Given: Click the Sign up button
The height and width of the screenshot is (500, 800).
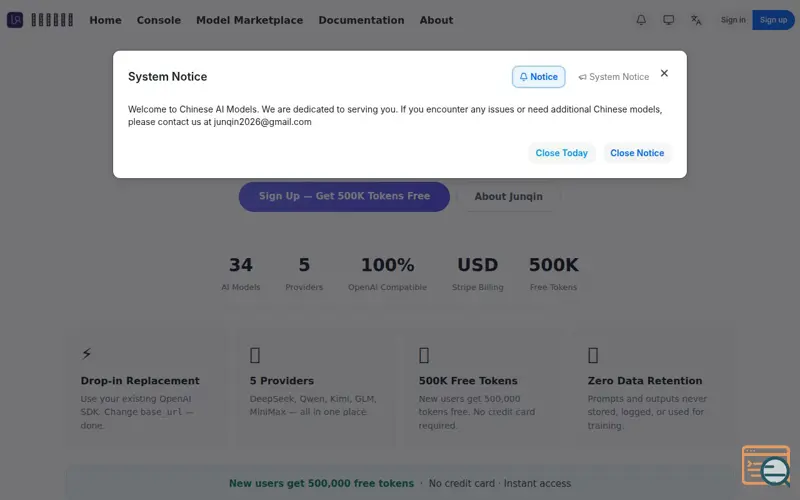Looking at the screenshot, I should coord(773,20).
